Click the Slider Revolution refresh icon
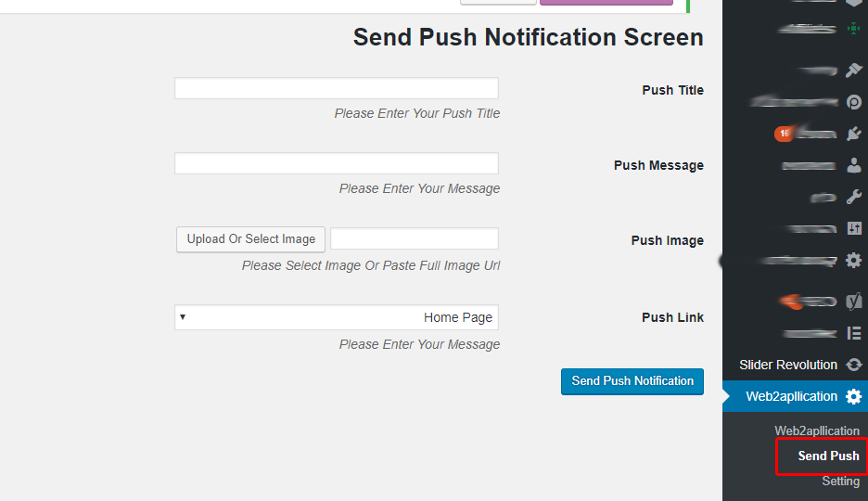 (854, 365)
